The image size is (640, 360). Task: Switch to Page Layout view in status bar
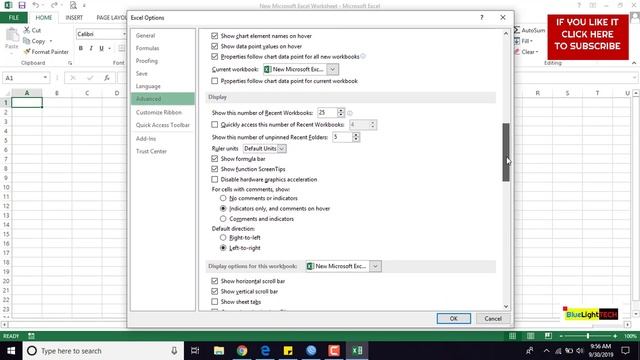pyautogui.click(x=530, y=336)
